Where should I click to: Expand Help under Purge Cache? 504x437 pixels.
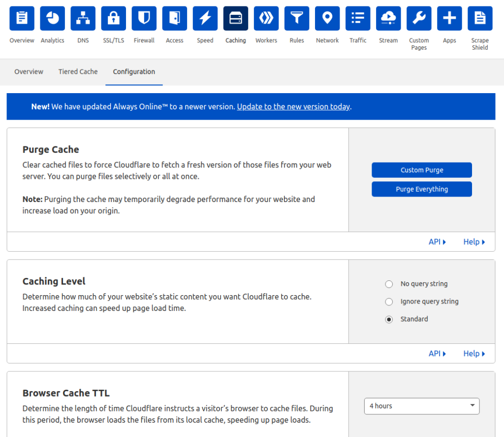point(474,242)
